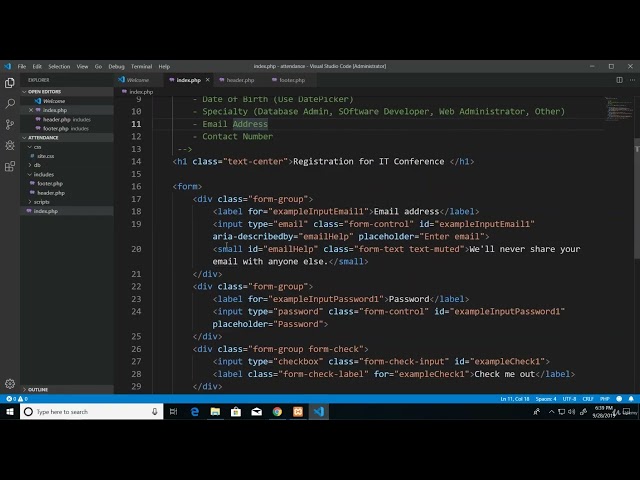Open the View menu
The width and height of the screenshot is (640, 480).
coord(82,67)
